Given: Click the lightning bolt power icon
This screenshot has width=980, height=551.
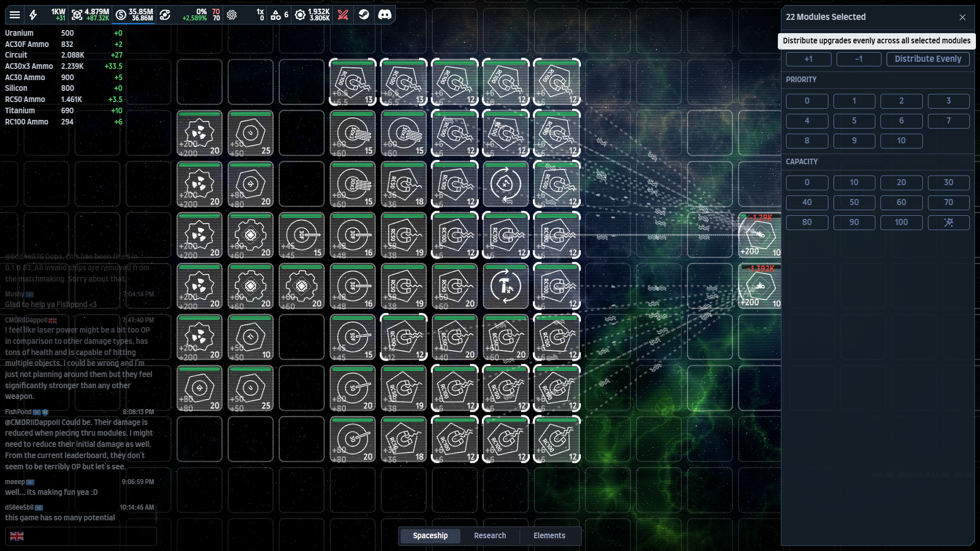Looking at the screenshot, I should [33, 15].
